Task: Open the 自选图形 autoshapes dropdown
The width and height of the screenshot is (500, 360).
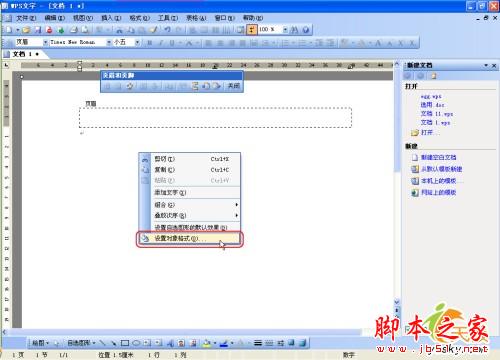Action: click(x=81, y=343)
